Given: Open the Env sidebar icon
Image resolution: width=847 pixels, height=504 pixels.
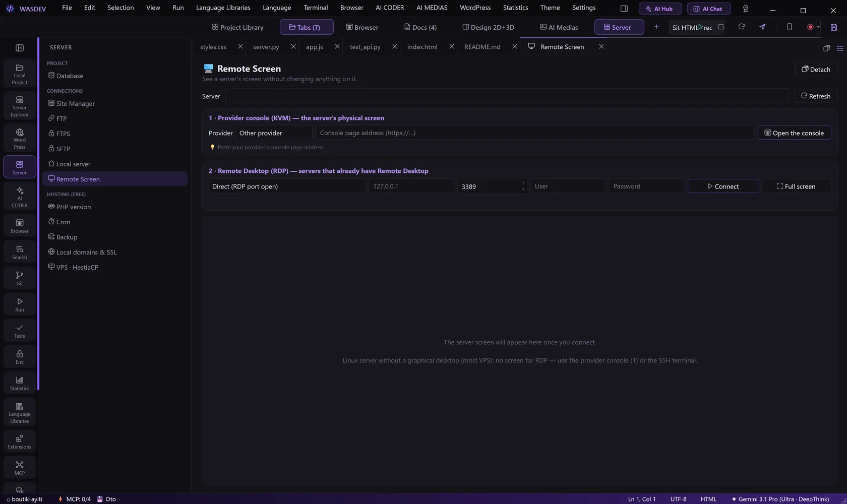Looking at the screenshot, I should pos(20,357).
